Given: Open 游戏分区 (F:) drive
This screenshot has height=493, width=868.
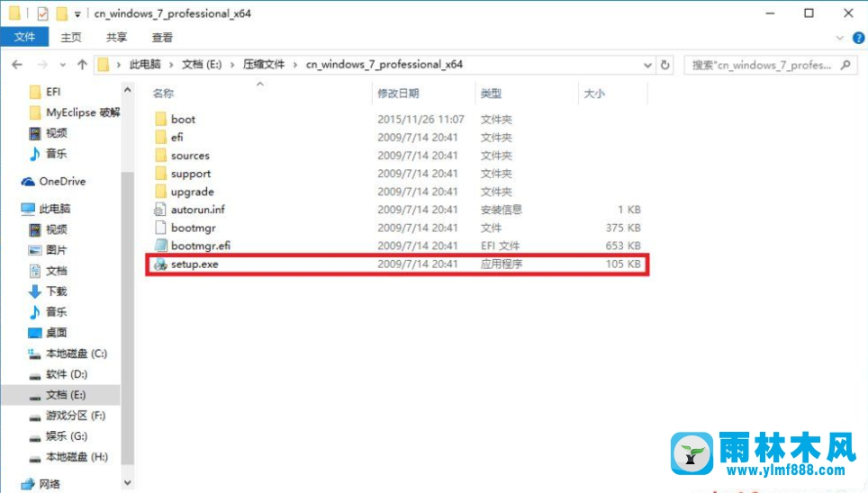Looking at the screenshot, I should (67, 416).
